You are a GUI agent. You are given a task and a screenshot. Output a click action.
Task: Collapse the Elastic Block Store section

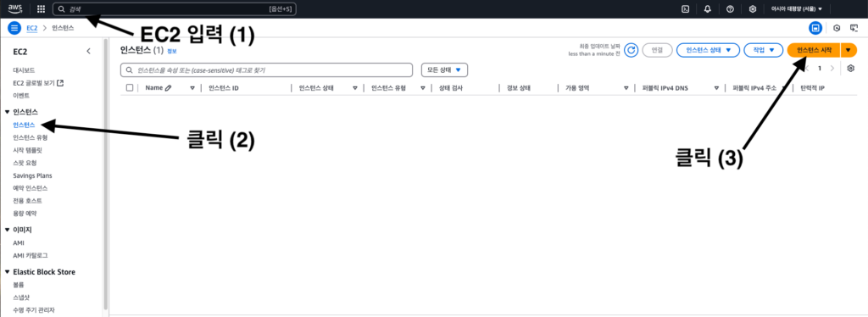point(7,272)
